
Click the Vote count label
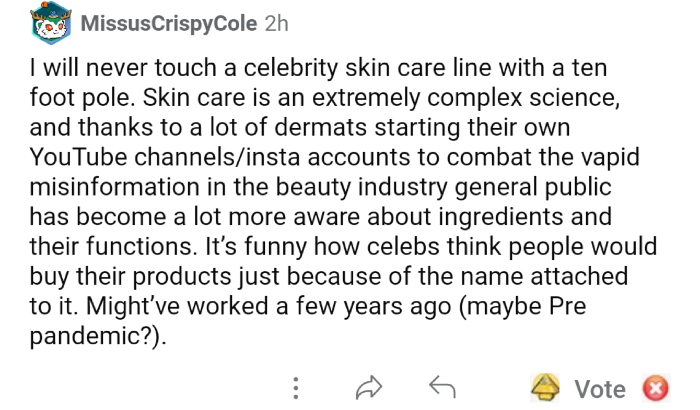(600, 388)
